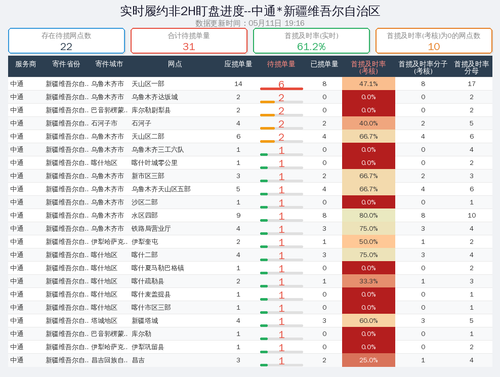Sort by the 应揽单量 column header
The height and width of the screenshot is (377, 500).
coord(238,64)
